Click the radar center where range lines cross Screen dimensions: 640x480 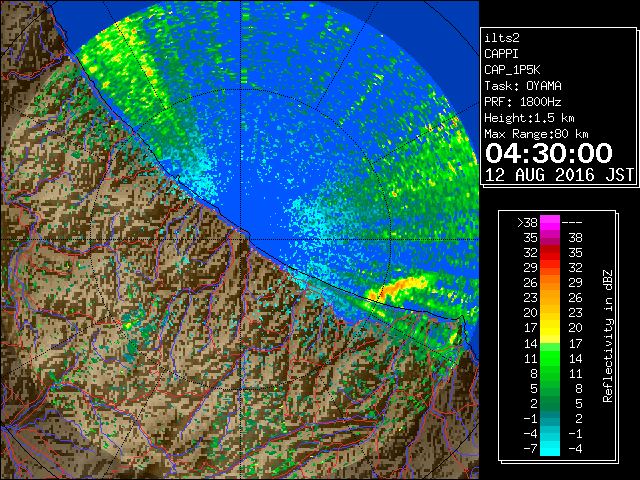(241, 239)
